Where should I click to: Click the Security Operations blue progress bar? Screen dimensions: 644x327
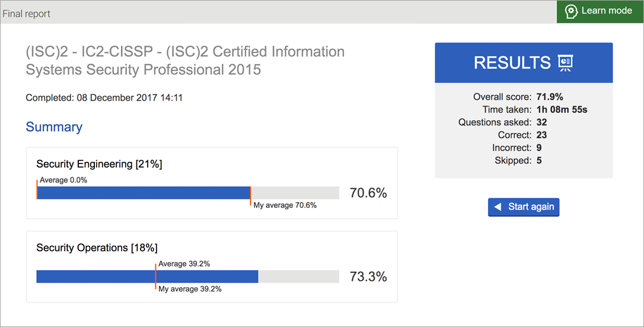click(147, 277)
